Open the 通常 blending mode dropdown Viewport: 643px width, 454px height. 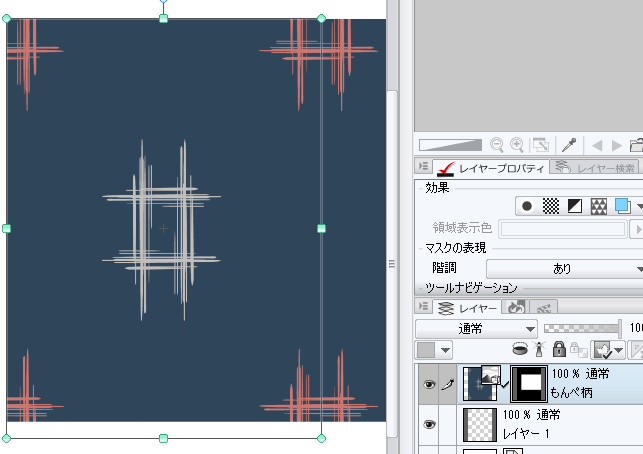click(x=476, y=329)
